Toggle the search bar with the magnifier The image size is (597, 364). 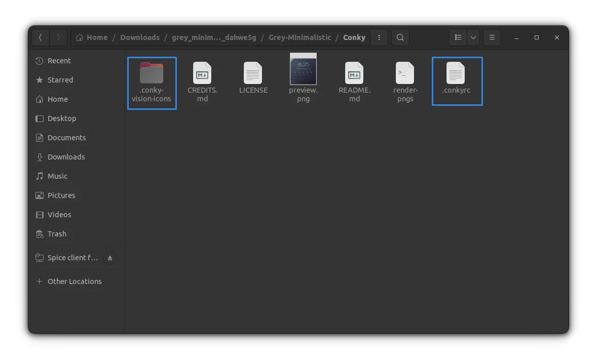click(400, 37)
